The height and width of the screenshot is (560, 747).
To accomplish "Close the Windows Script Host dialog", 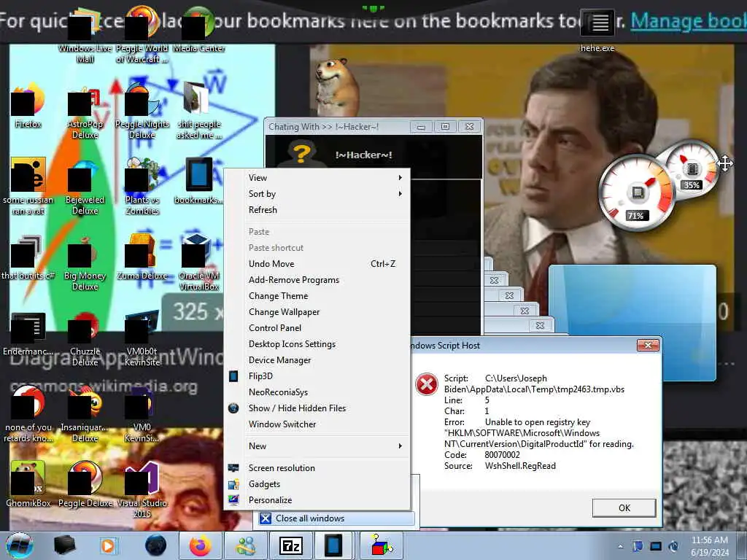I will tap(648, 345).
